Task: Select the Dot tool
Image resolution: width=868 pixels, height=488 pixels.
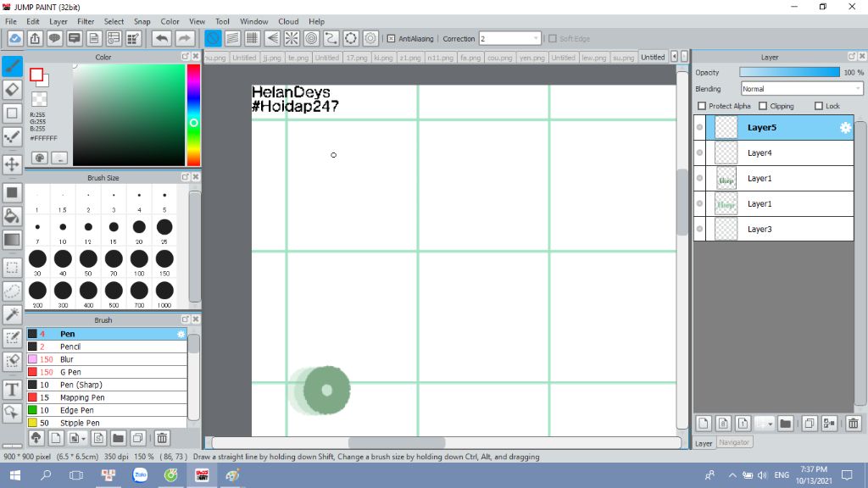Action: (x=12, y=136)
